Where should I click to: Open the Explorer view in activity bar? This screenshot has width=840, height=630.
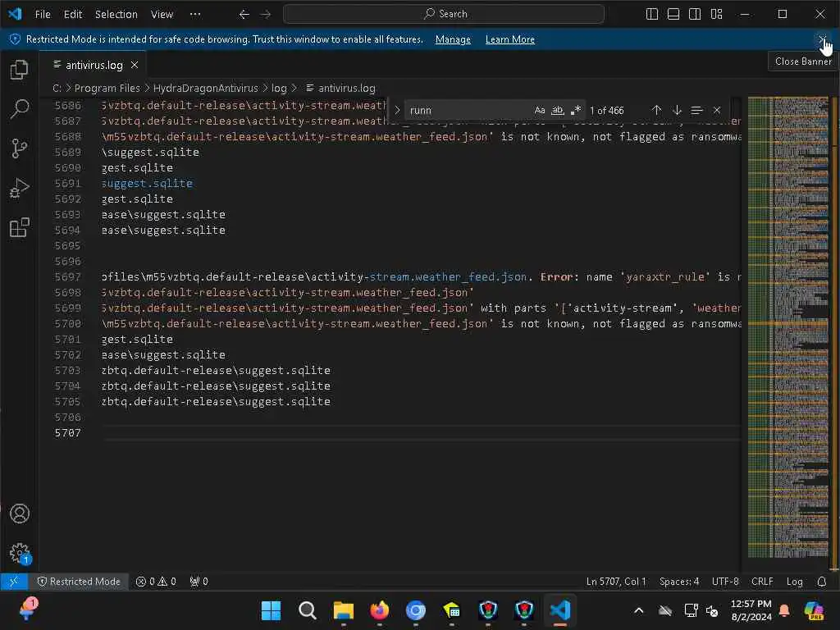coord(20,70)
